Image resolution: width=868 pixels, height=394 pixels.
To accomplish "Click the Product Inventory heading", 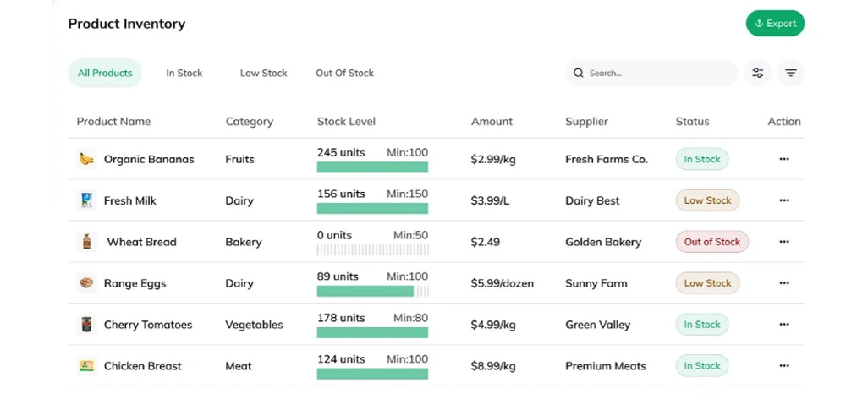I will tap(127, 24).
